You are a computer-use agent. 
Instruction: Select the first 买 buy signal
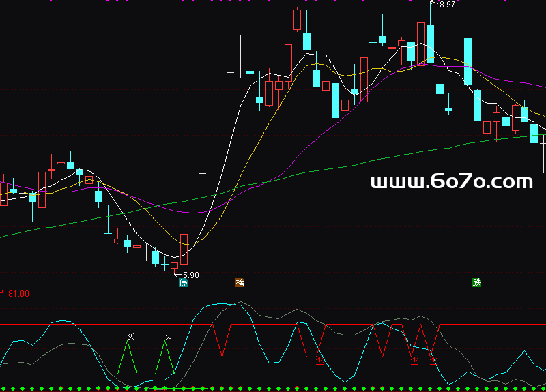click(131, 336)
